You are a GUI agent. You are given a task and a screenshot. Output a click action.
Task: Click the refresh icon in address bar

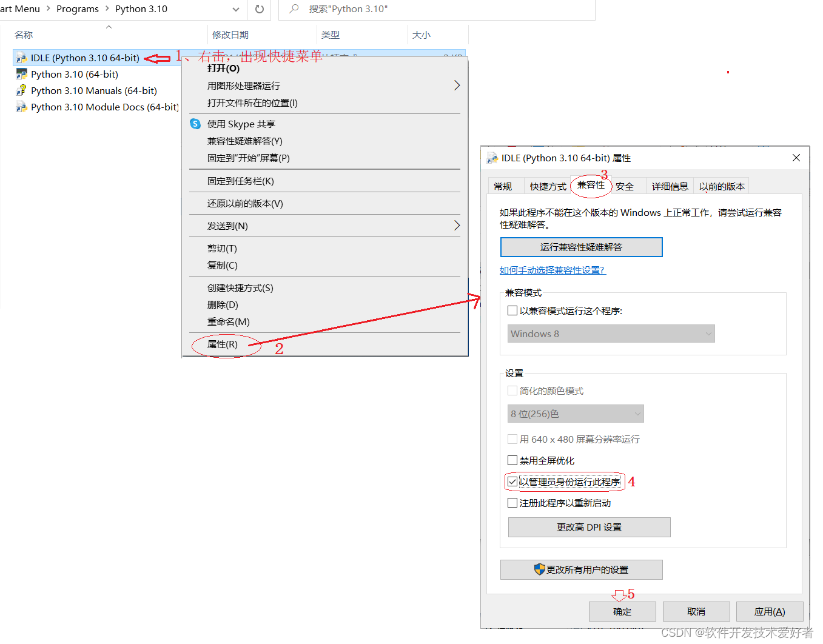[x=260, y=9]
